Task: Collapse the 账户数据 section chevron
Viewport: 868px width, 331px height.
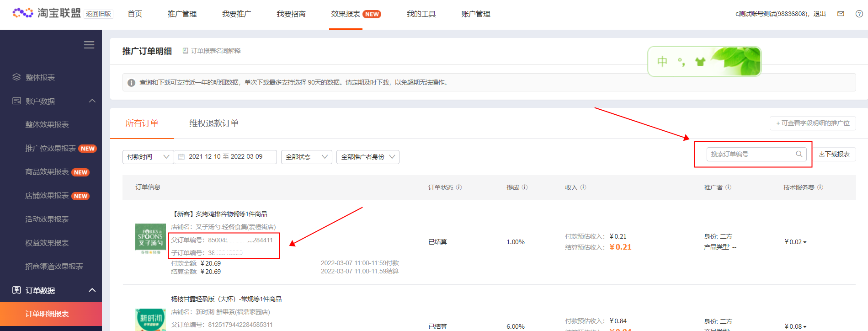Action: [92, 101]
